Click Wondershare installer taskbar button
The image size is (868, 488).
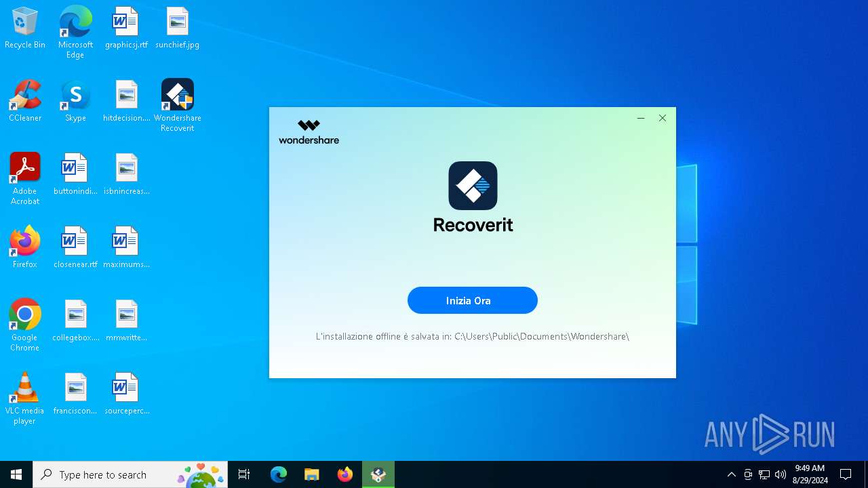pyautogui.click(x=378, y=474)
